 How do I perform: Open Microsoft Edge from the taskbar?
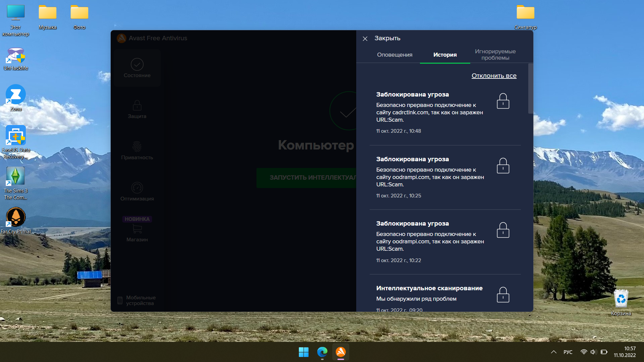[x=322, y=352]
